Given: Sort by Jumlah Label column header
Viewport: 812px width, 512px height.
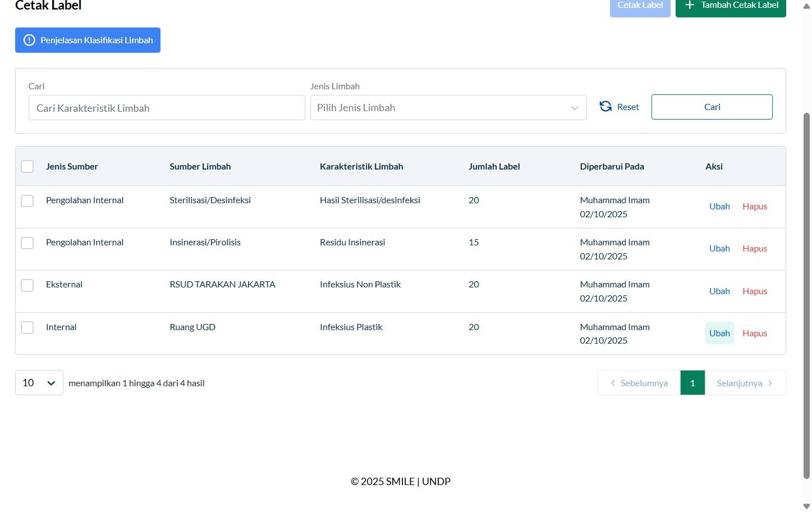Looking at the screenshot, I should tap(494, 166).
